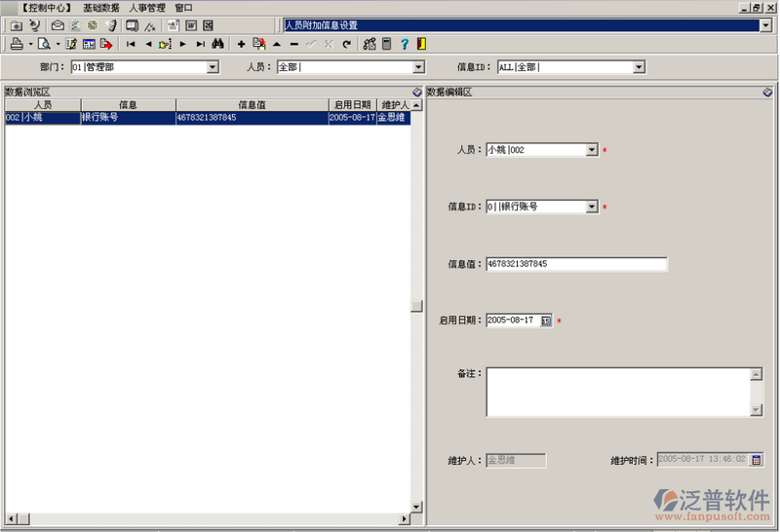The image size is (780, 532).
Task: Expand 人员 dropdown in edit area
Action: coord(592,150)
